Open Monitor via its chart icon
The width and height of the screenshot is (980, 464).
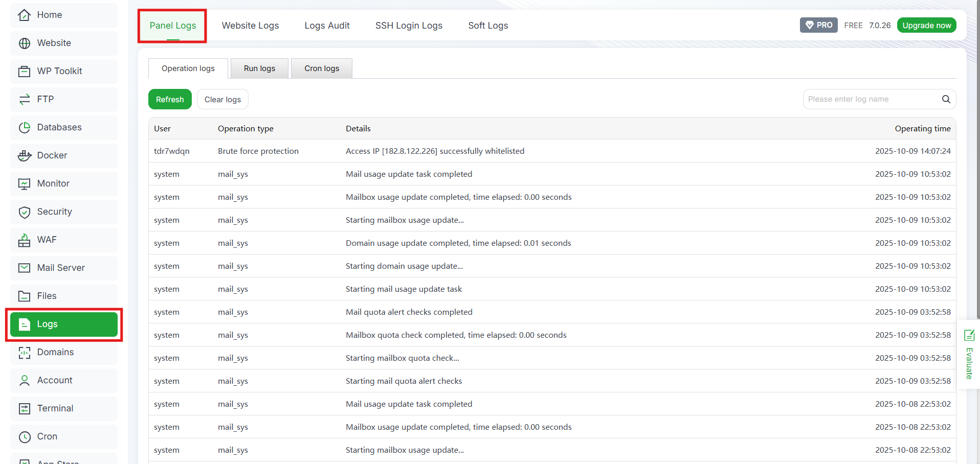pos(24,184)
